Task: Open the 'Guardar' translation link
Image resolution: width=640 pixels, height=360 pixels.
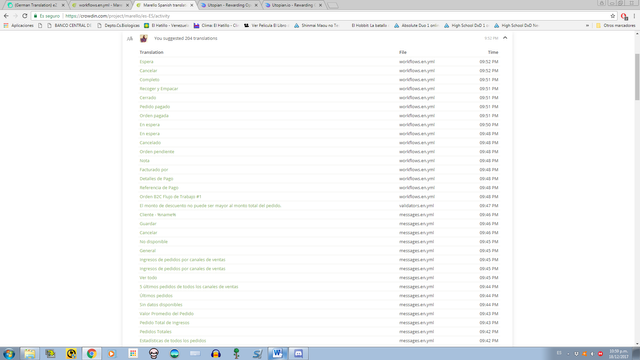Action: 148,223
